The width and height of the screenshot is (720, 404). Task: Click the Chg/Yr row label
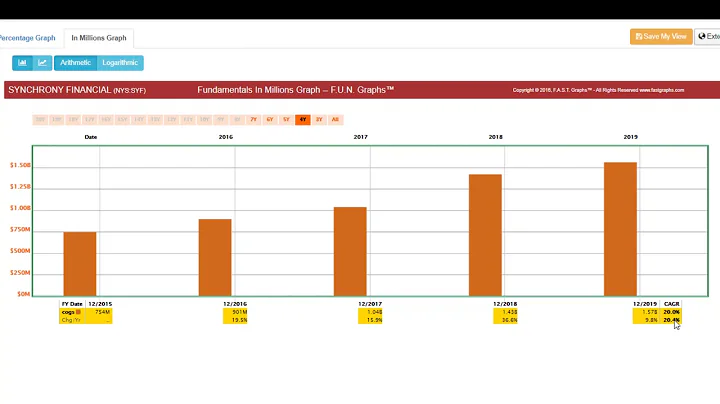point(71,320)
